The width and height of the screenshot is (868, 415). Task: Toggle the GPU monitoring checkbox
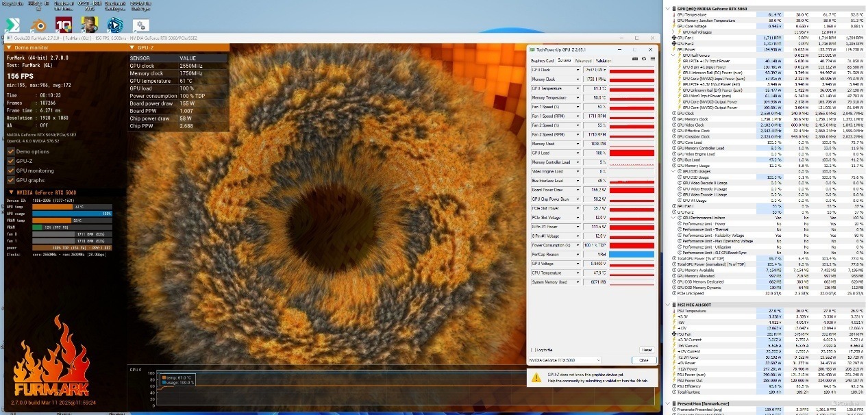[10, 171]
